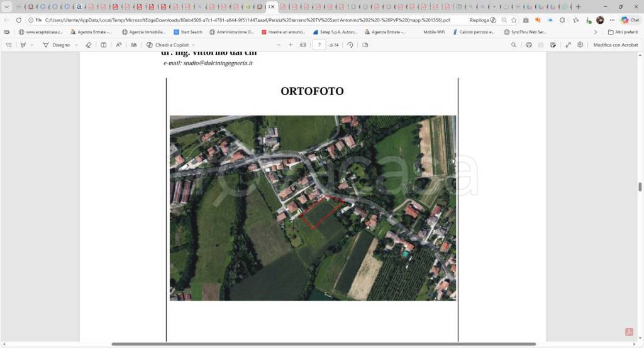Open the Agenzia Immobilia bookmark
Image resolution: width=644 pixels, height=348 pixels.
pyautogui.click(x=143, y=32)
